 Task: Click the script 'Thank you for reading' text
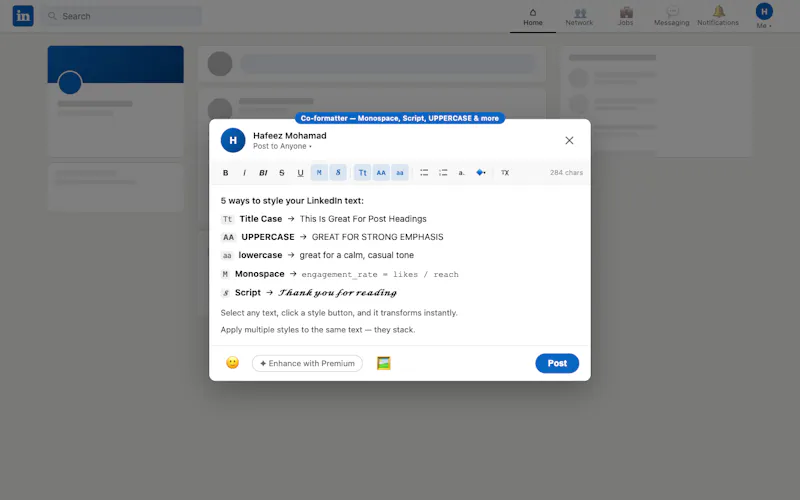[337, 293]
